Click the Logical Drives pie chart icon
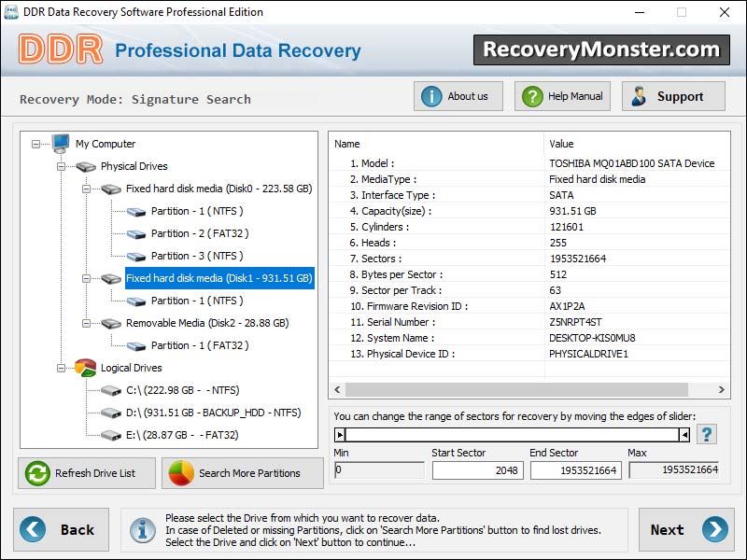 tap(86, 368)
